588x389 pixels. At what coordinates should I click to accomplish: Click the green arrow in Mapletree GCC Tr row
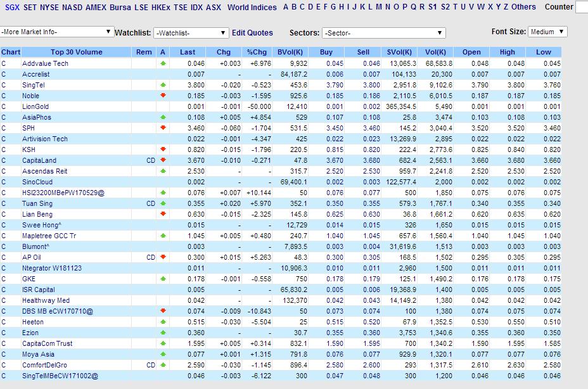[x=163, y=236]
